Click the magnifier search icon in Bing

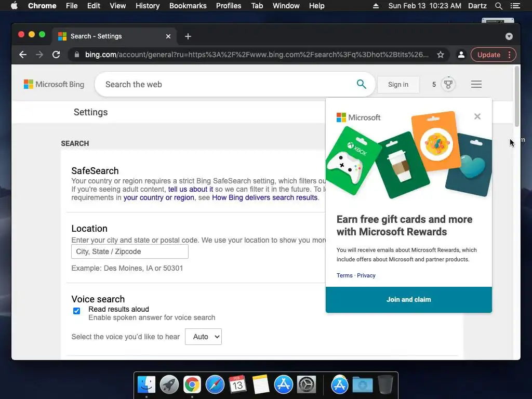pos(362,84)
